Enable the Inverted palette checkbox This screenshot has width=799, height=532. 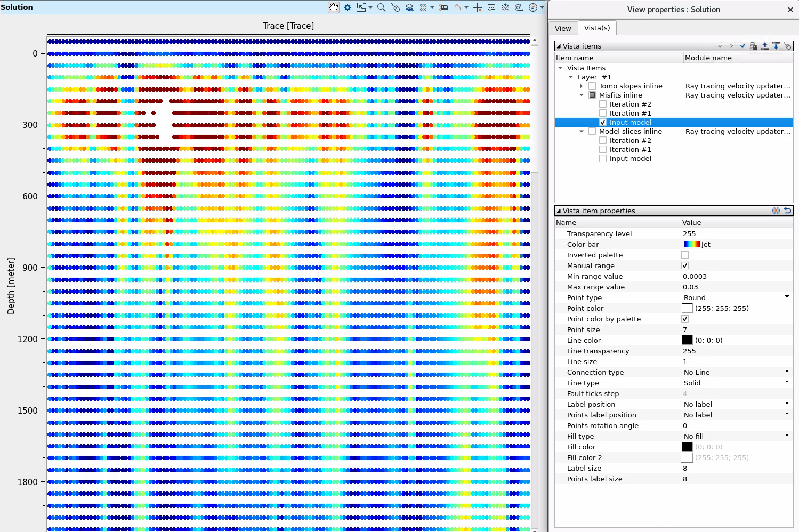(x=685, y=255)
